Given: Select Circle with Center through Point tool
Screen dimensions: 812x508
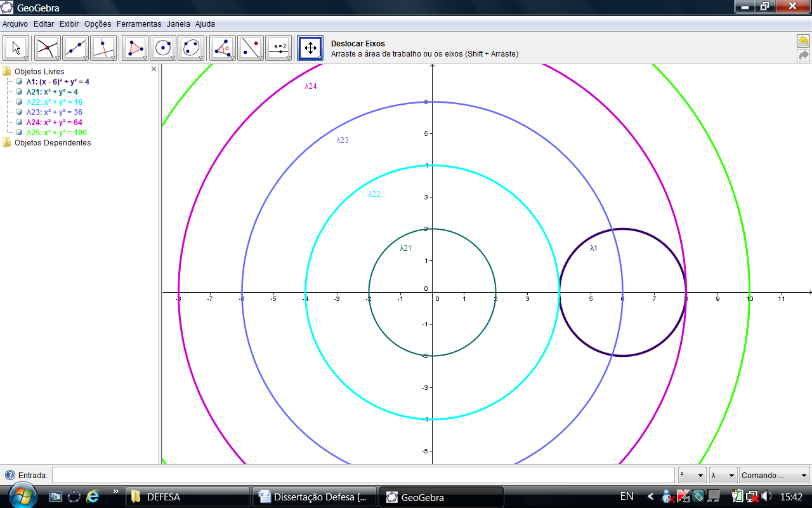Looking at the screenshot, I should (163, 48).
